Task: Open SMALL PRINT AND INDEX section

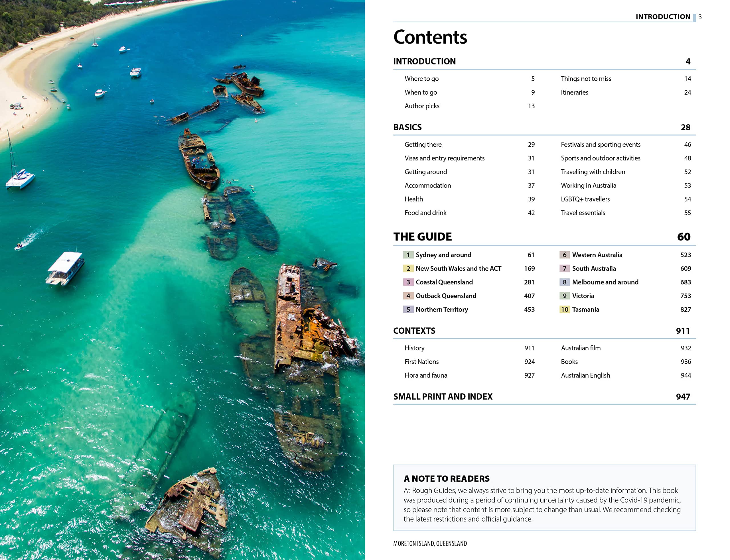Action: tap(443, 397)
